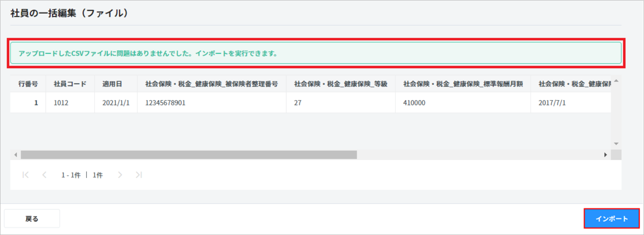Click the 社員コード column header
Screen dimensions: 644x235
[70, 84]
